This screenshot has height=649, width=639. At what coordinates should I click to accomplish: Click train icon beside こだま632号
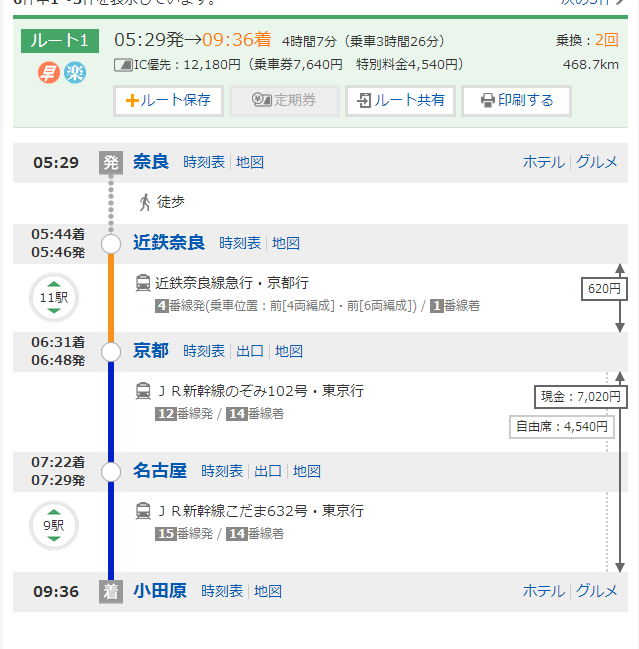click(143, 511)
